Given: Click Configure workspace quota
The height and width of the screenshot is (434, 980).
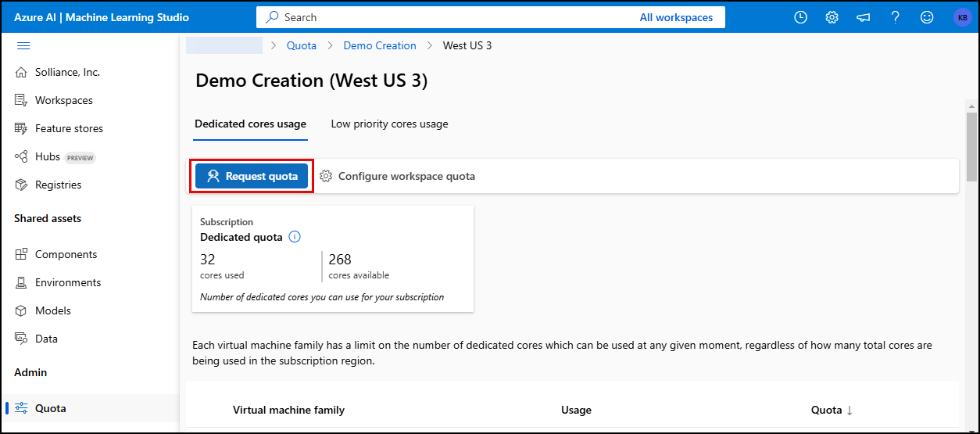Looking at the screenshot, I should coord(398,176).
